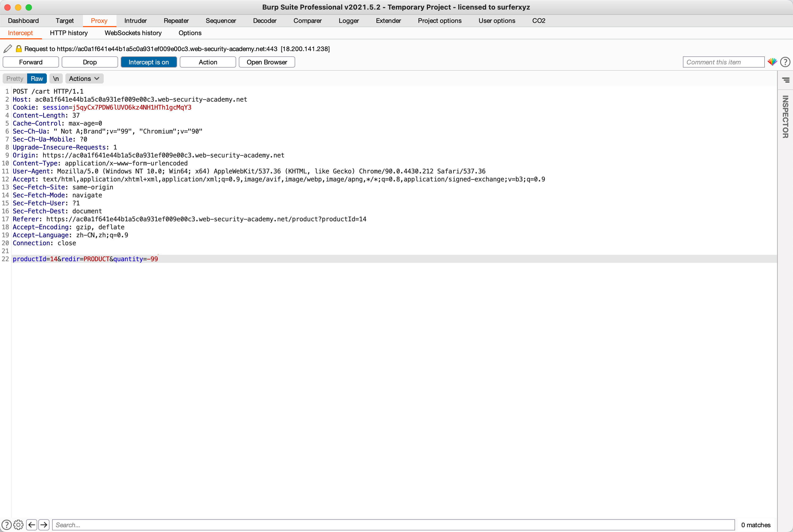Switch to the Repeater tab
793x532 pixels.
176,21
